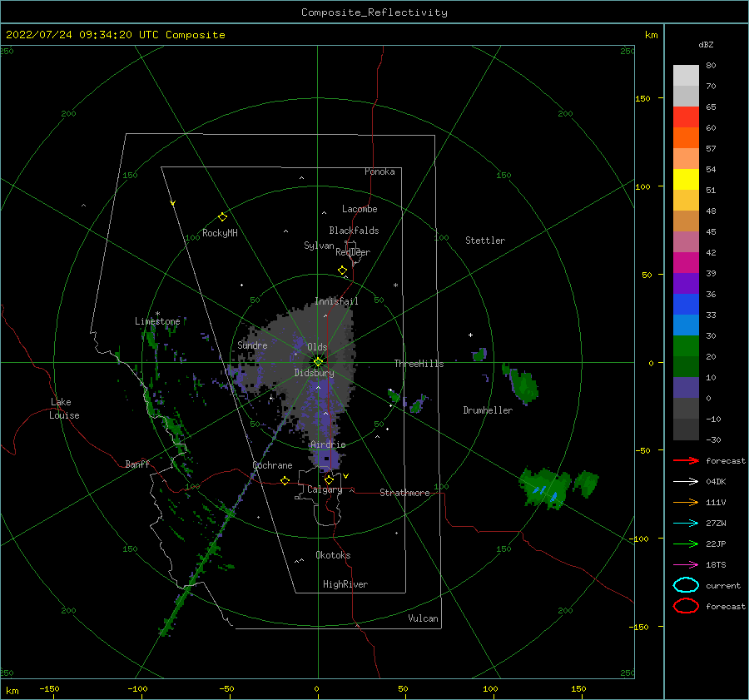Select the dark gray -30 to -10 swatch
Image resolution: width=749 pixels, height=700 pixels.
(686, 429)
